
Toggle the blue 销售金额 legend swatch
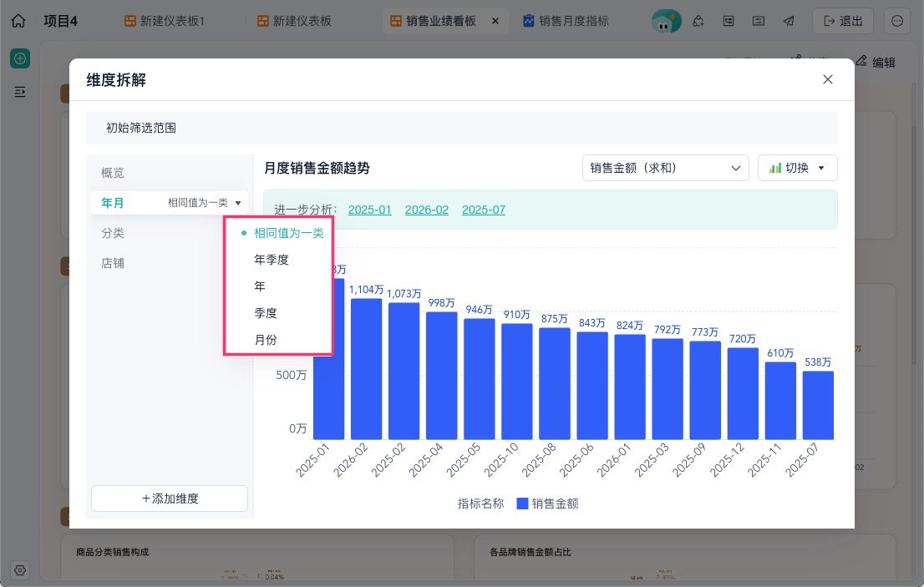coord(522,504)
